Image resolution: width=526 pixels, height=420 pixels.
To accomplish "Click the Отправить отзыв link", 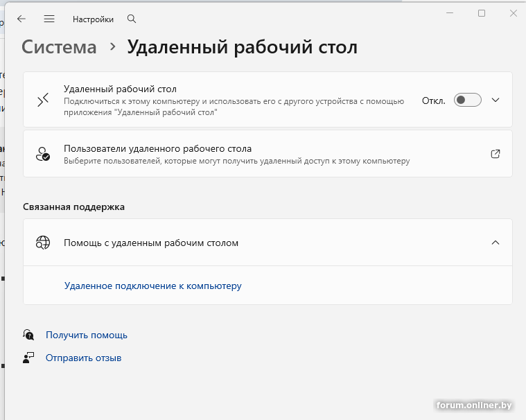I will point(83,358).
